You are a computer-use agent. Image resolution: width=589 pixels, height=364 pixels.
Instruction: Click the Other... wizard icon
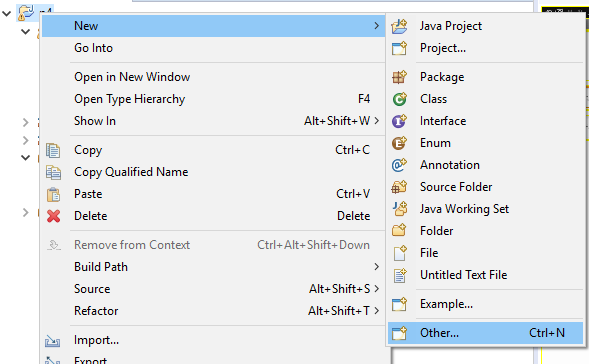tap(399, 333)
